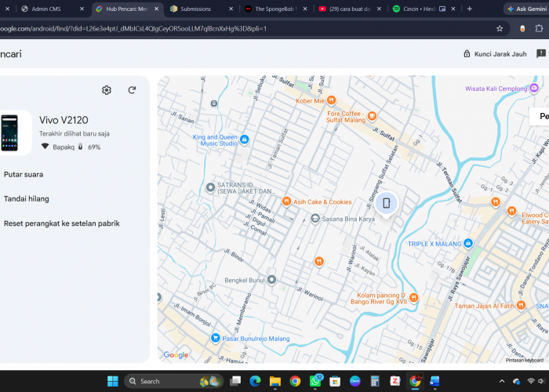549x392 pixels.
Task: Click the taskbar Search box
Action: pyautogui.click(x=174, y=381)
